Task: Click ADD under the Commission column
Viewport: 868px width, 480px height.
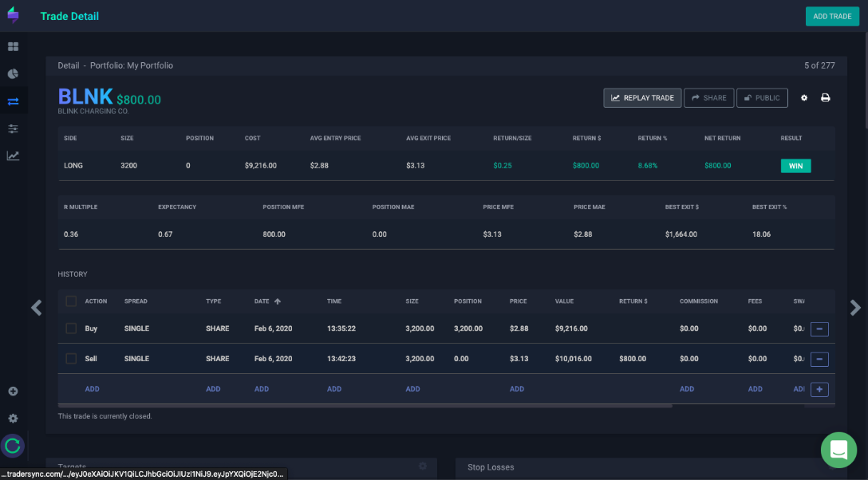Action: (x=687, y=389)
